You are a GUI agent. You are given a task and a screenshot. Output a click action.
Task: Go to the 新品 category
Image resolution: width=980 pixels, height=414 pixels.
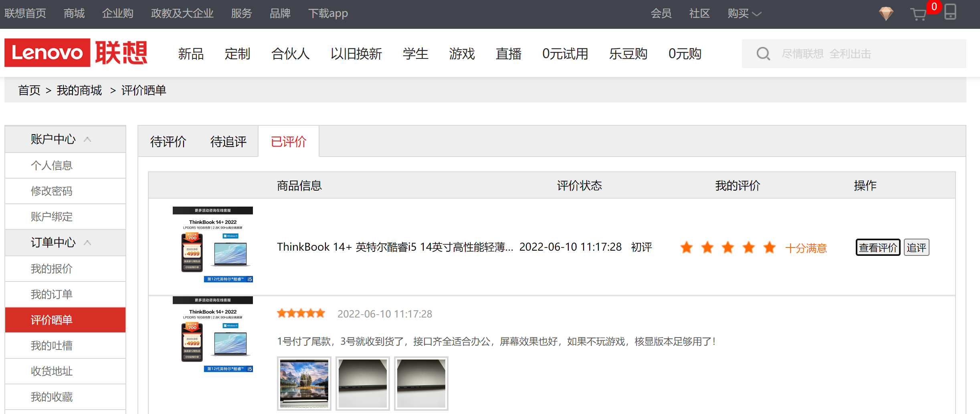(191, 54)
